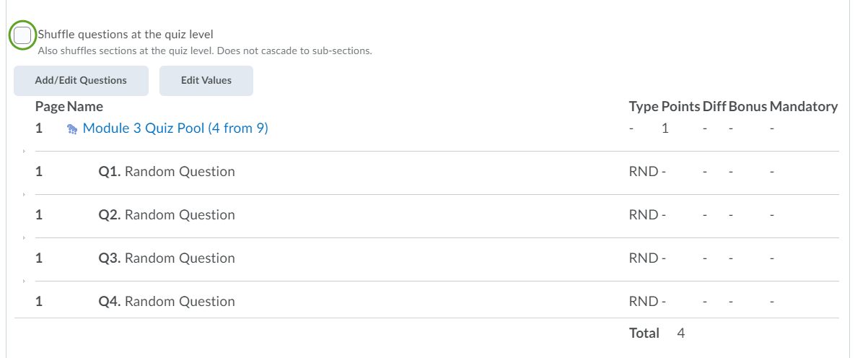Click the small arrow marker above Q2 row
Viewport: 868px width, 358px height.
pyautogui.click(x=24, y=194)
